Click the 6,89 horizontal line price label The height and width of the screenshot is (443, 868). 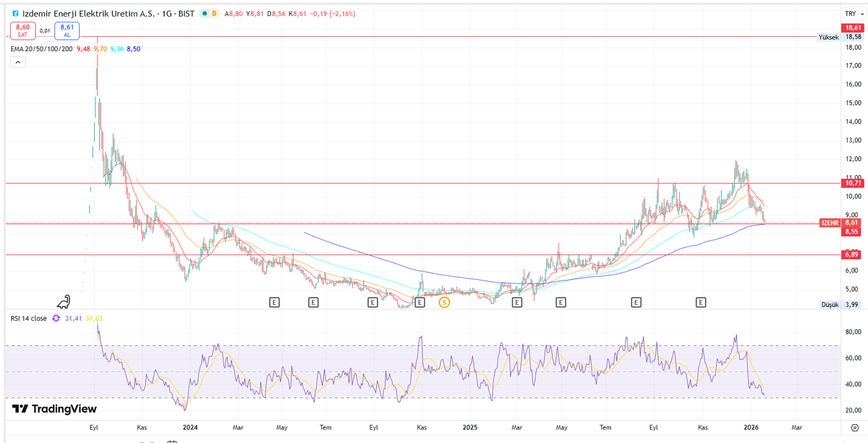pyautogui.click(x=853, y=254)
